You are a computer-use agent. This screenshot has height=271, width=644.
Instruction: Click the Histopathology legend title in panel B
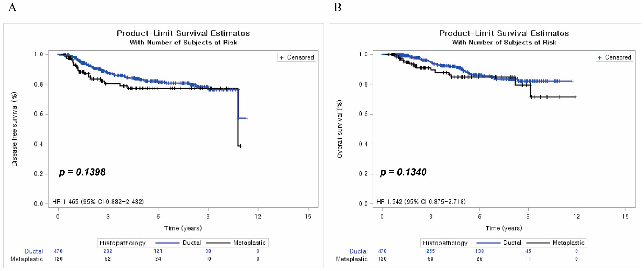pyautogui.click(x=445, y=243)
